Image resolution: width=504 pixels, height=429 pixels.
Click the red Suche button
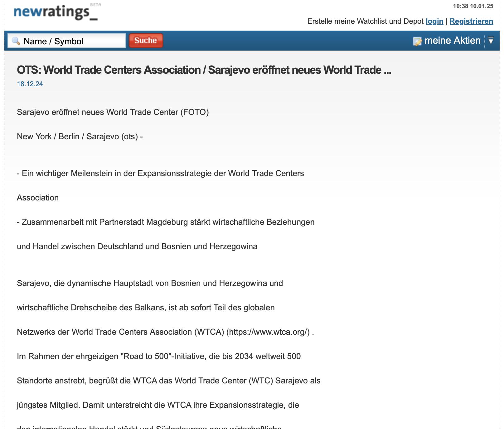pos(146,41)
